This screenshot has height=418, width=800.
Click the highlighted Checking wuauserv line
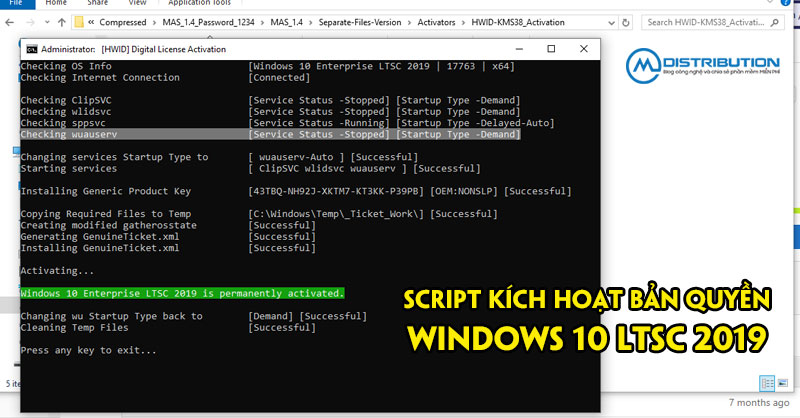(x=270, y=134)
